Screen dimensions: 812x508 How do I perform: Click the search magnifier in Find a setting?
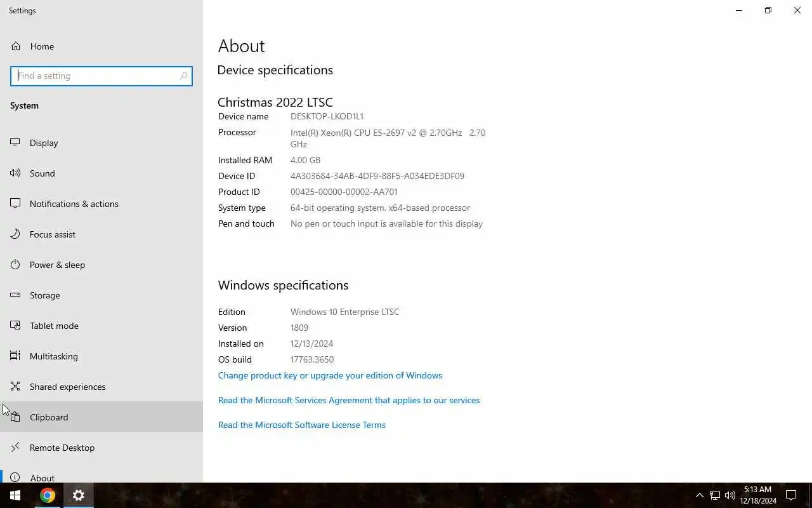click(x=183, y=76)
